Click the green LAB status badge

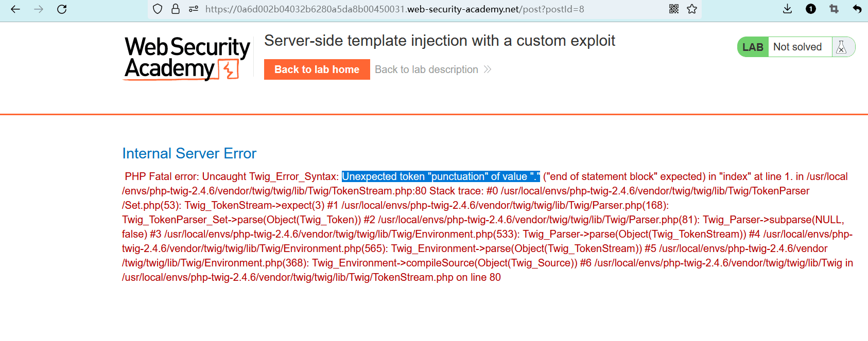click(x=753, y=47)
